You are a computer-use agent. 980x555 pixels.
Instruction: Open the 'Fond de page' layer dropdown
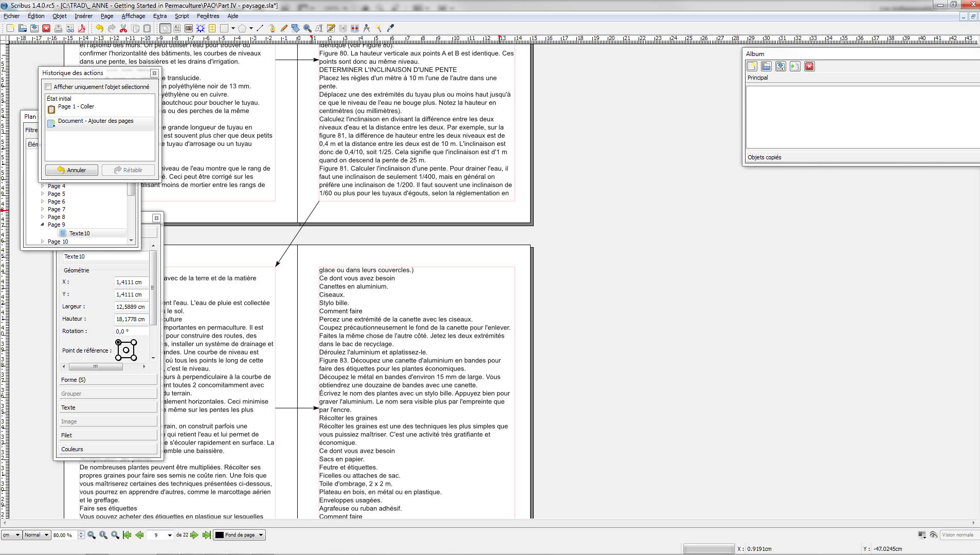[261, 535]
